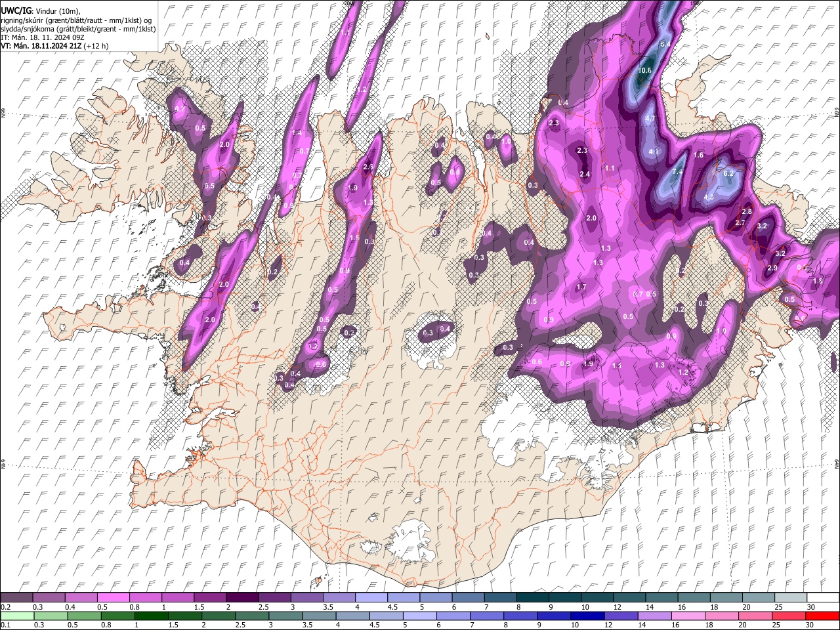Click the '6.4' value near the top map edge

pos(665,44)
